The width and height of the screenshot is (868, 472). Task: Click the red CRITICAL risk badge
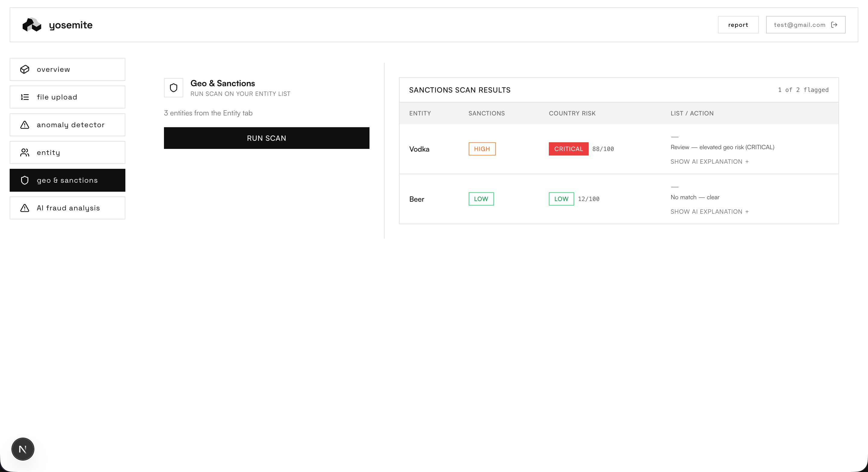pyautogui.click(x=568, y=149)
